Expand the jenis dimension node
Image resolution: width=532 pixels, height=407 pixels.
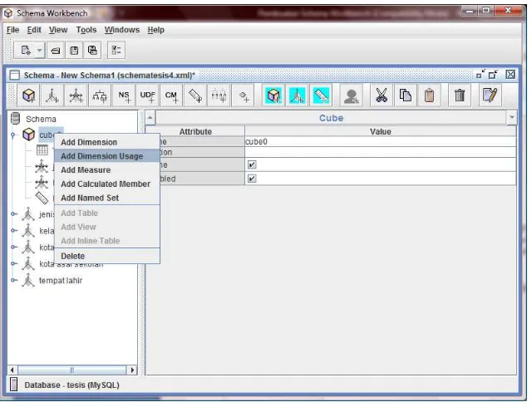pyautogui.click(x=14, y=214)
